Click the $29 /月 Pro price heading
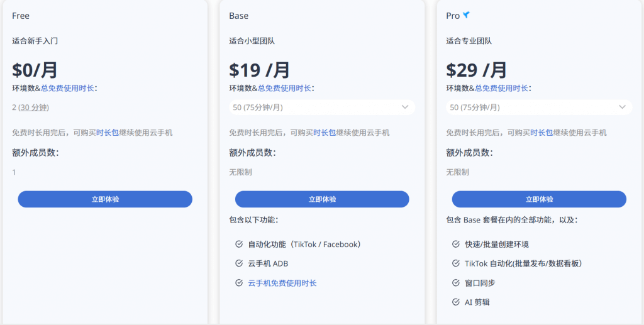The height and width of the screenshot is (325, 644). (476, 69)
